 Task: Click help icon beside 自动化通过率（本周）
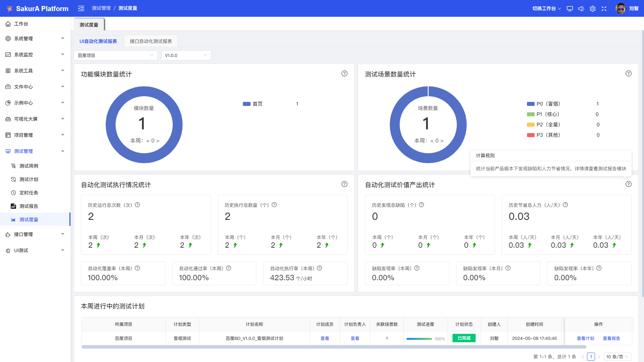[229, 268]
